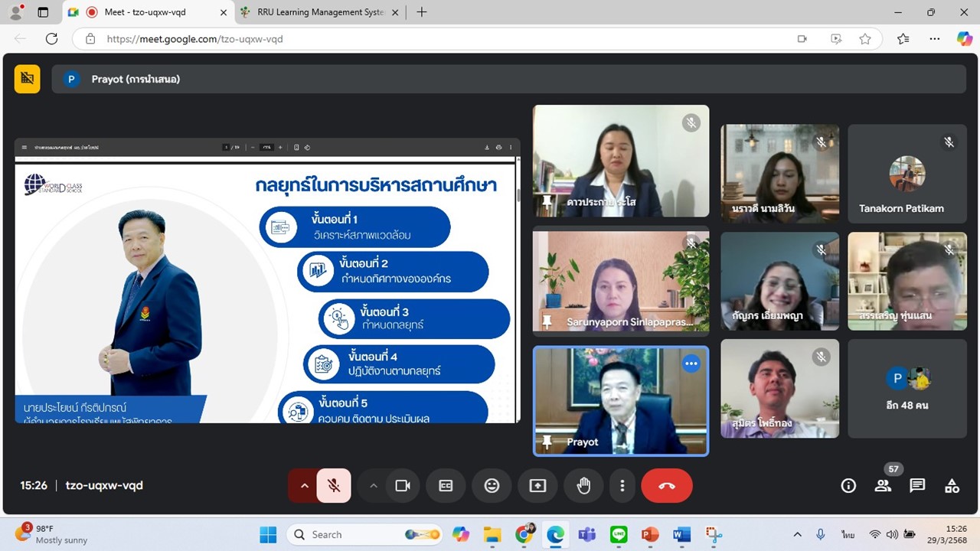980x551 pixels.
Task: Close the RRU Learning Management System tab
Action: pyautogui.click(x=395, y=12)
